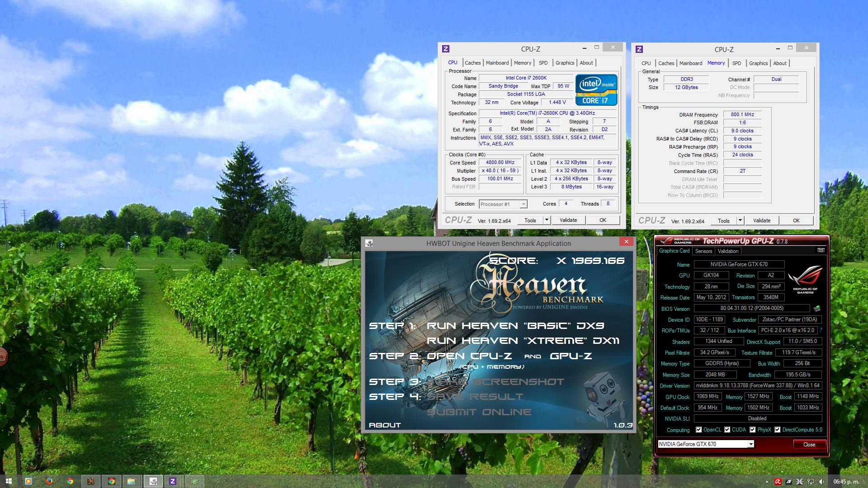Switch to the Heaven benchmark app in the taskbar

tap(91, 481)
